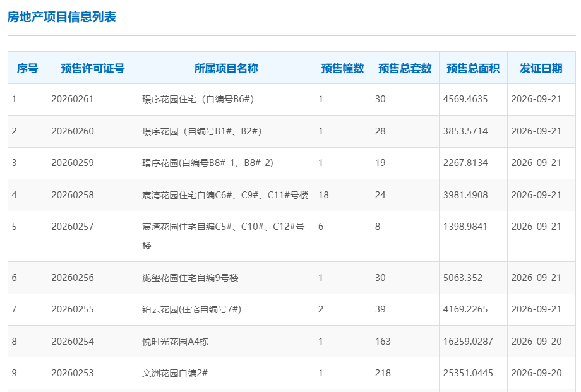The height and width of the screenshot is (392, 581).
Task: Click the 所属项目名称 column header
Action: (x=226, y=68)
